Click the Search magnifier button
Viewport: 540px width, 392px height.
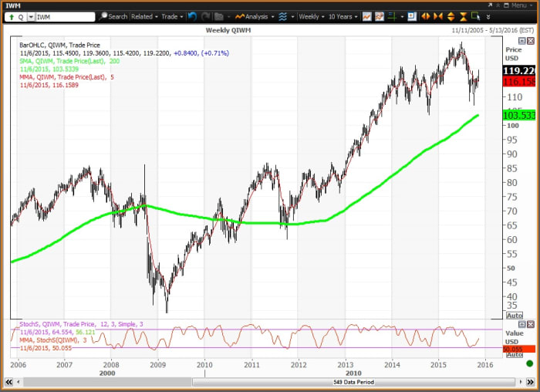113,16
